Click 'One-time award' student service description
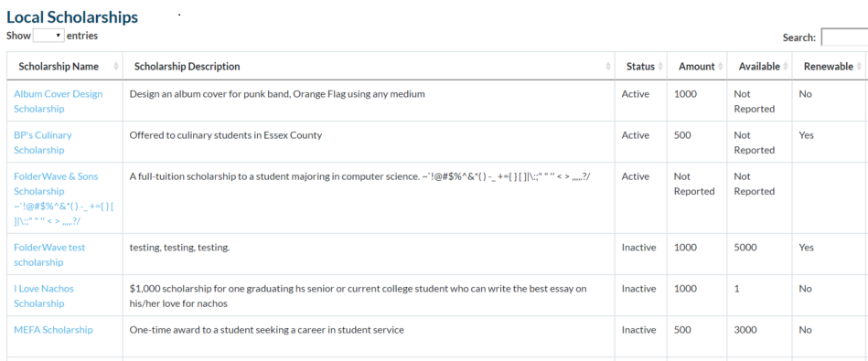Viewport: 868px width, 361px height. pos(267,330)
